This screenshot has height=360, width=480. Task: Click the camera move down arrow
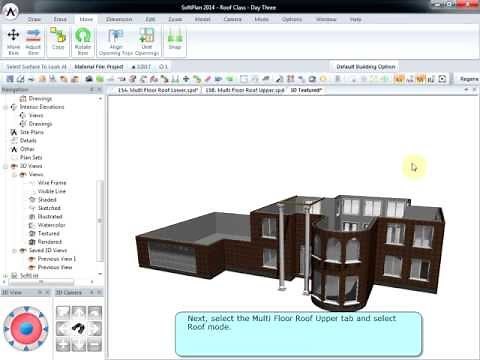click(79, 344)
